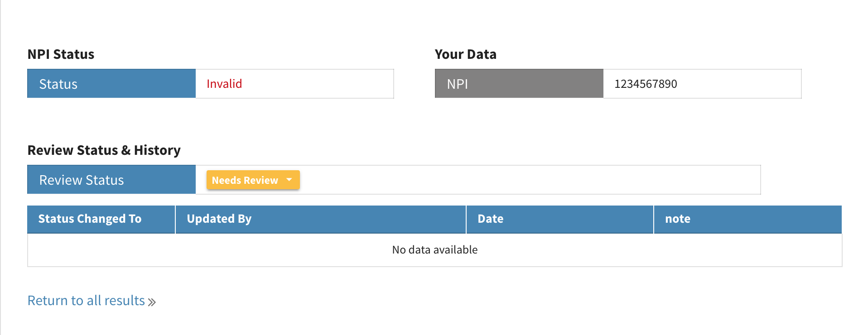Click empty space right of the NPI number

[743, 84]
